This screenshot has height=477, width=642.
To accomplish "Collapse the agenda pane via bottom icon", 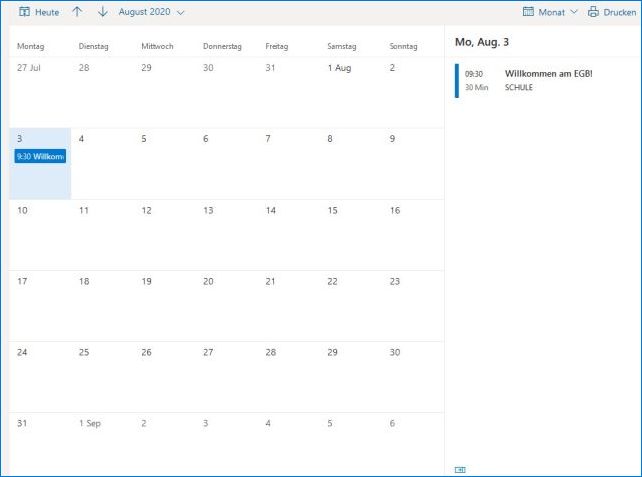I will tap(460, 469).
